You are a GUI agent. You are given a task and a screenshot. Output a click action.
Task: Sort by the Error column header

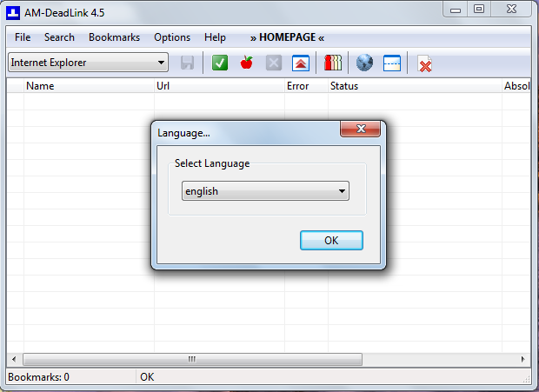306,86
